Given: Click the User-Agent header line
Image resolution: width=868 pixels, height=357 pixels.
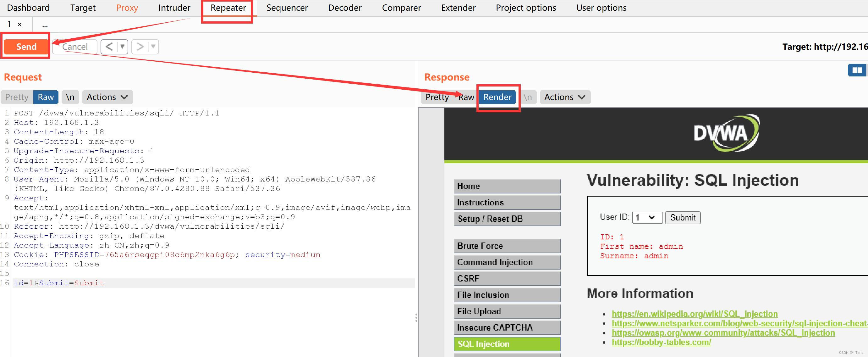Looking at the screenshot, I should tap(195, 184).
